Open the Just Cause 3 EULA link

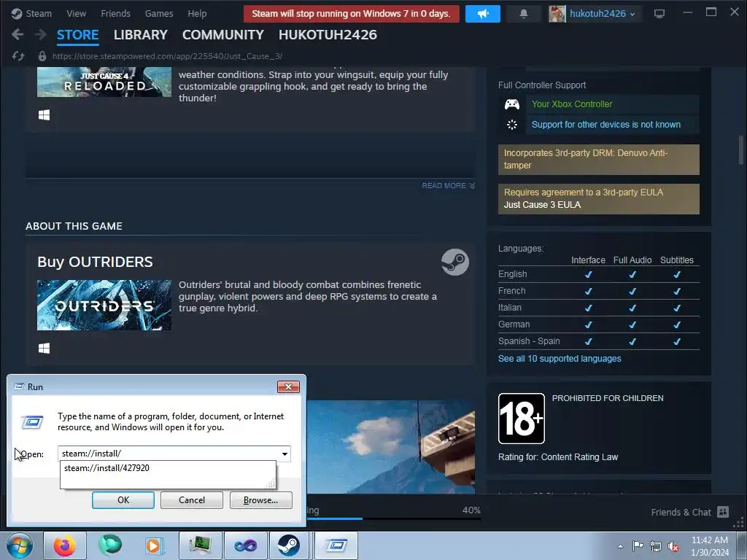coord(542,205)
